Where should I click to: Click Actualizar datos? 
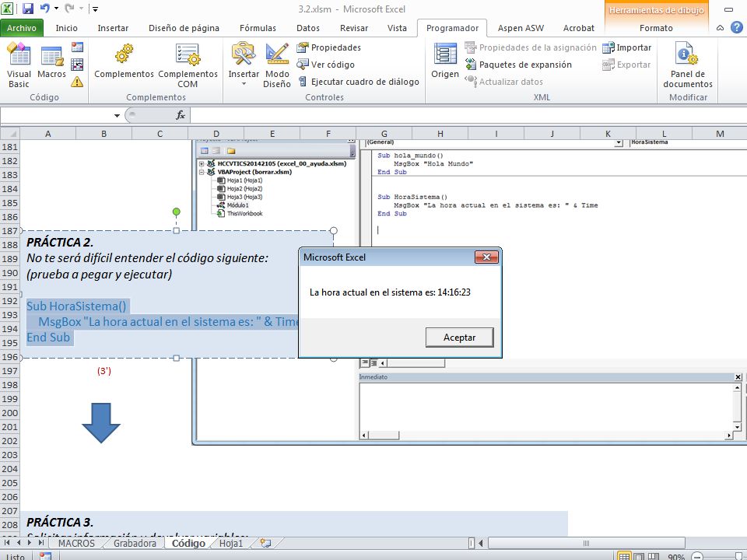(x=504, y=82)
